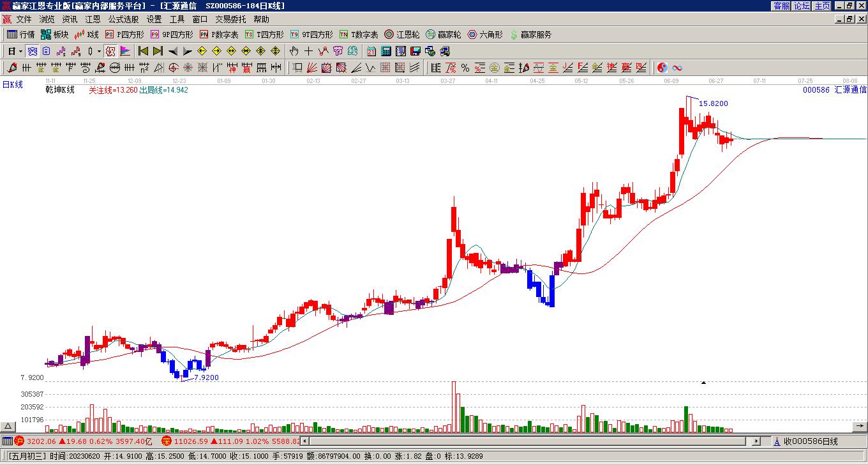Image resolution: width=868 pixels, height=465 pixels.
Task: Click the 15.8200 high price label
Action: tap(714, 103)
